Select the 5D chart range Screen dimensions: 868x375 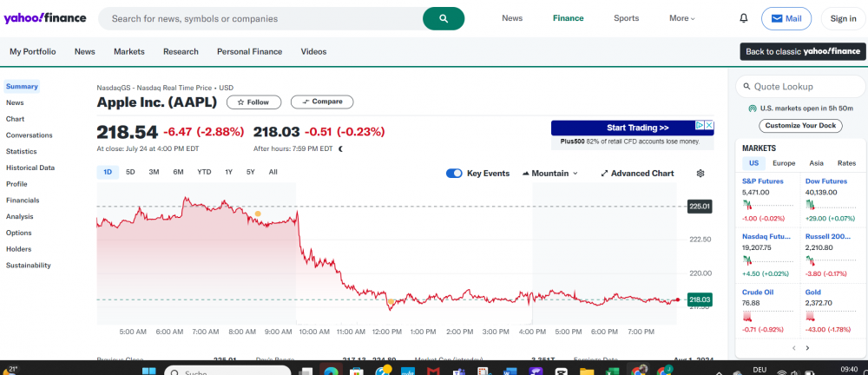(130, 172)
